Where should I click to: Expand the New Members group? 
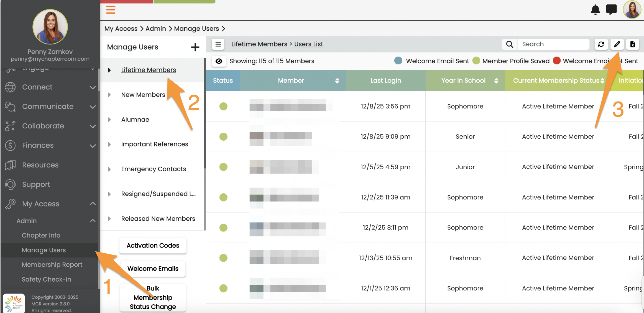click(109, 95)
